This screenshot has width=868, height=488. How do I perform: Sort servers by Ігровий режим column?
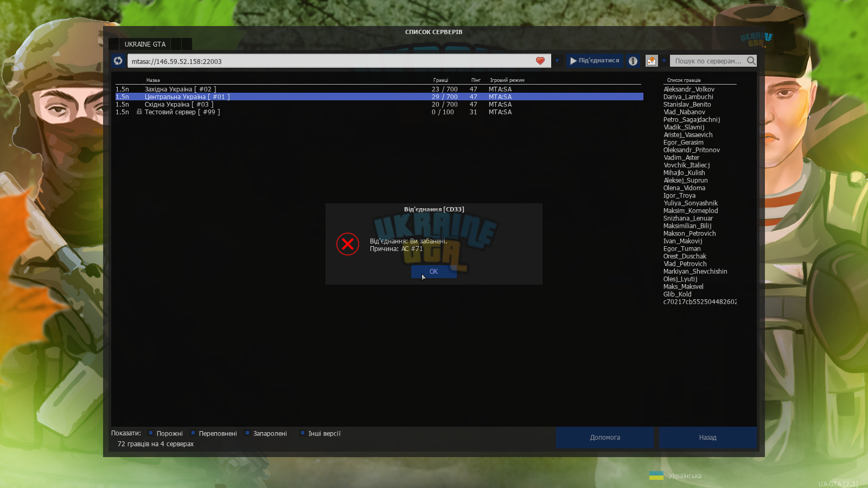(507, 80)
